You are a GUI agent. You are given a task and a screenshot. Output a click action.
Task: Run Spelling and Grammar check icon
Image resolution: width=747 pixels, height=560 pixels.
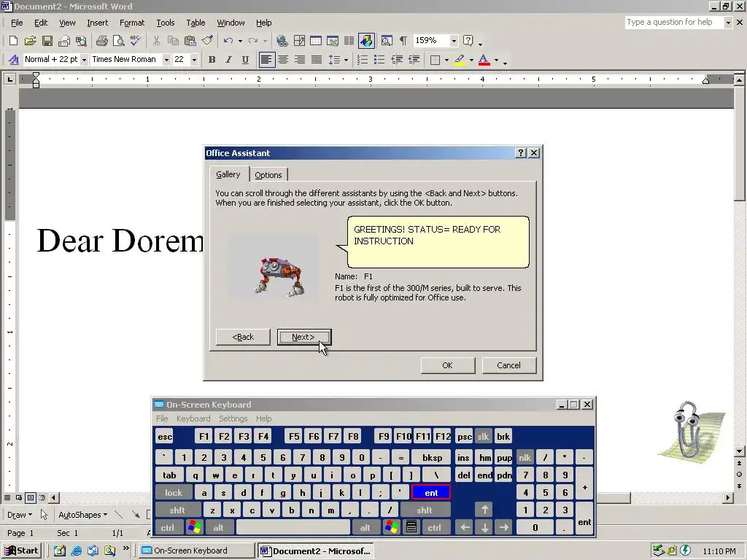pyautogui.click(x=135, y=41)
